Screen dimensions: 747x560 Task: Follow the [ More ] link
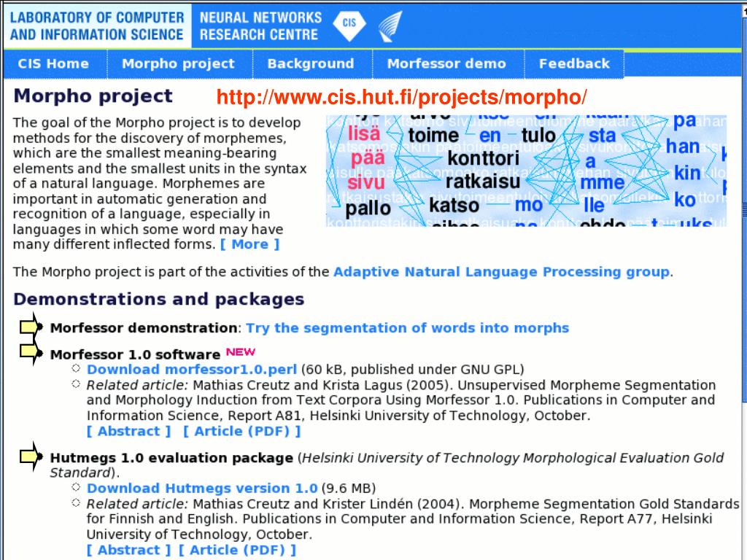coord(250,244)
